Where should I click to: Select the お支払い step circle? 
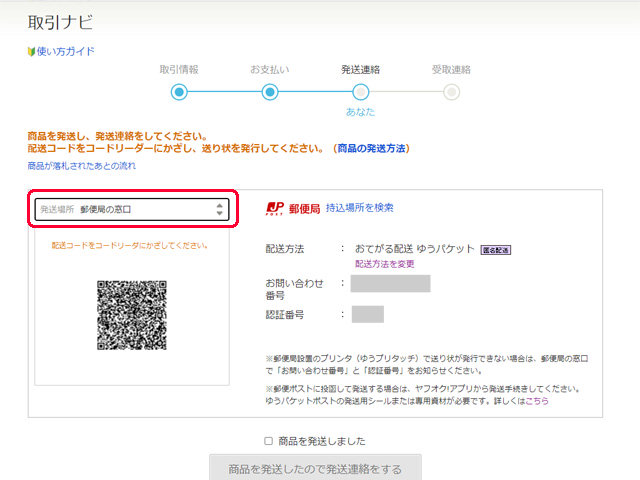(x=270, y=92)
